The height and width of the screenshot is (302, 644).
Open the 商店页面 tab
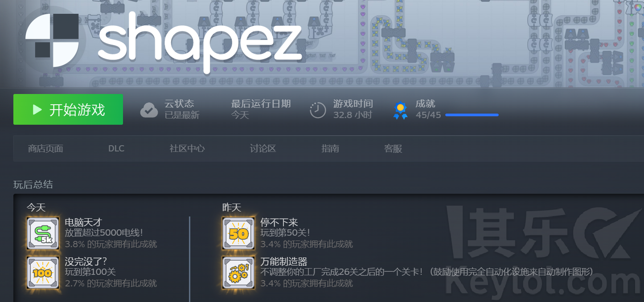pos(45,149)
